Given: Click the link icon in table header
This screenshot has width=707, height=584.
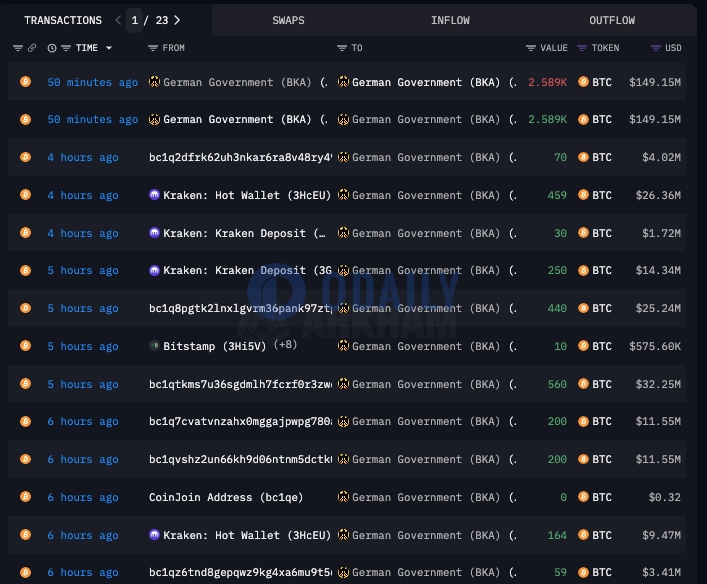Looking at the screenshot, I should click(32, 48).
